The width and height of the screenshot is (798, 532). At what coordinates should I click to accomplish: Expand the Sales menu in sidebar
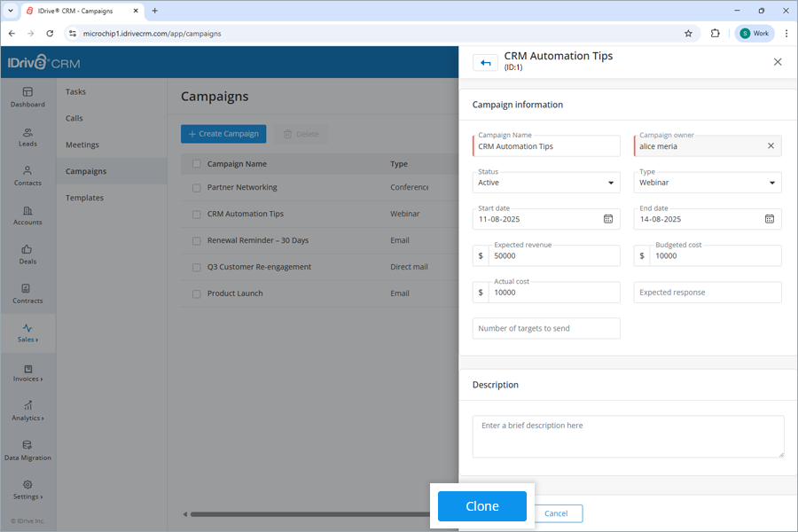pos(27,332)
